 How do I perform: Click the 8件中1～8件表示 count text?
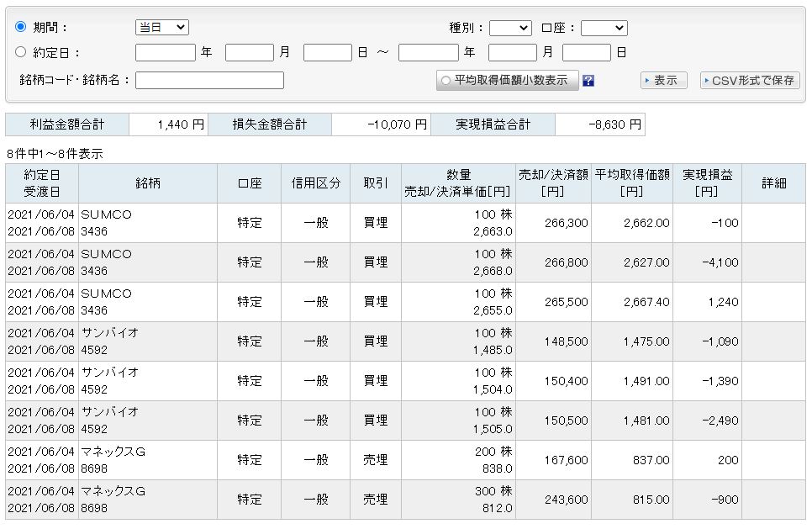(55, 154)
